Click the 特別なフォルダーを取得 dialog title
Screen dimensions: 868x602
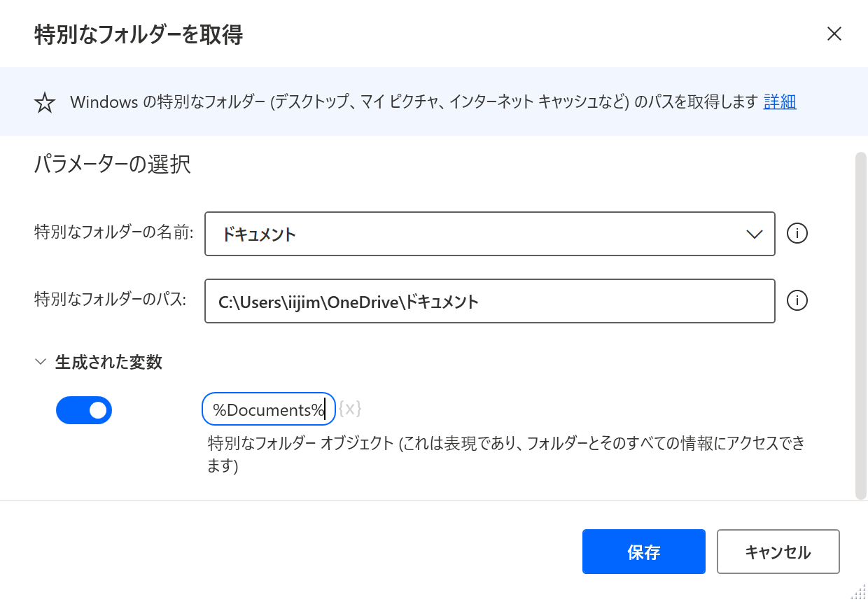[x=139, y=34]
